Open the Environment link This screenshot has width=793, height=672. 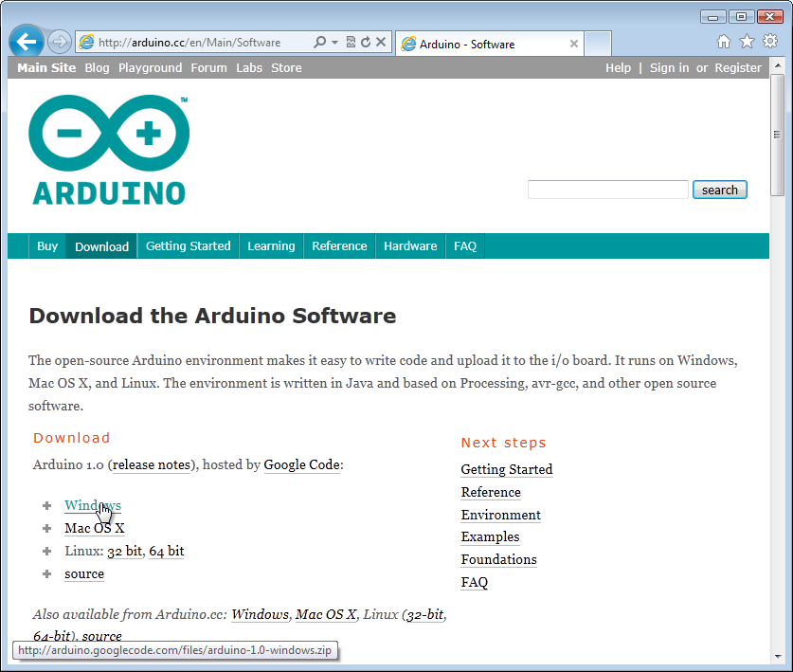pyautogui.click(x=501, y=515)
